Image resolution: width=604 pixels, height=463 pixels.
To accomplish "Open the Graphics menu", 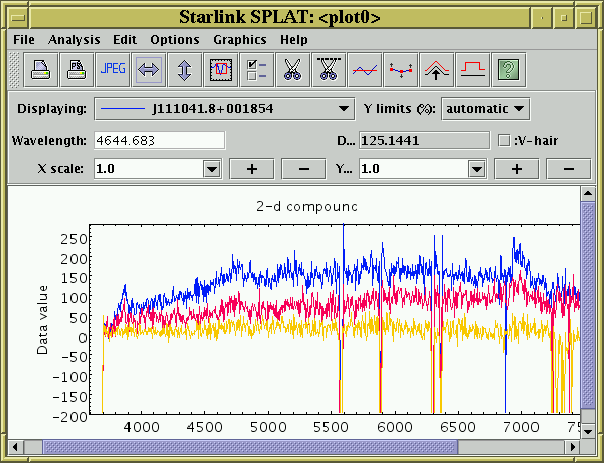I will click(x=239, y=40).
